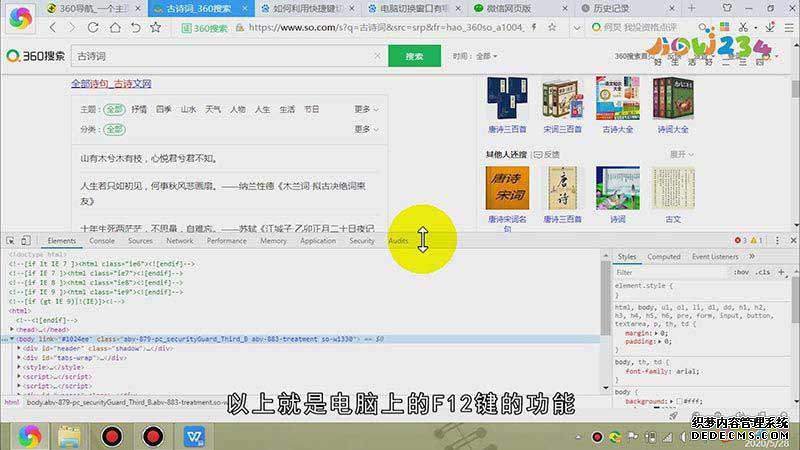The width and height of the screenshot is (800, 450).
Task: Collapse the body node in DOM tree
Action: click(x=12, y=339)
